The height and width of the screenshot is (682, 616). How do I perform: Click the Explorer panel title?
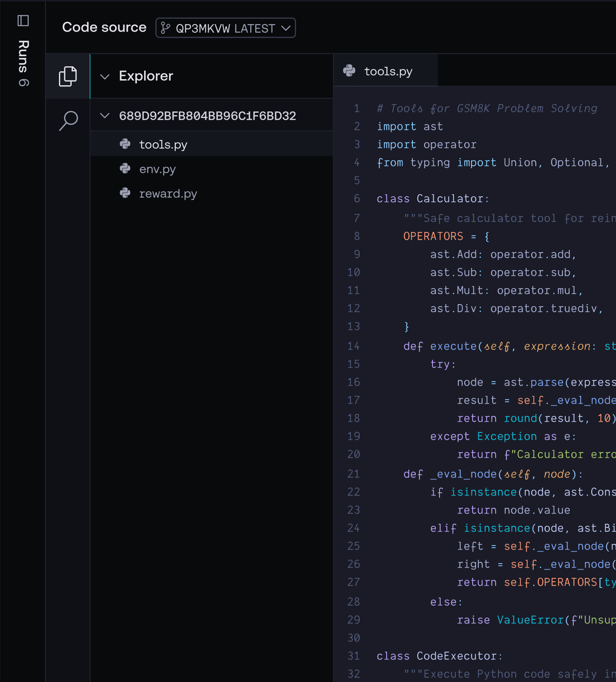[146, 76]
